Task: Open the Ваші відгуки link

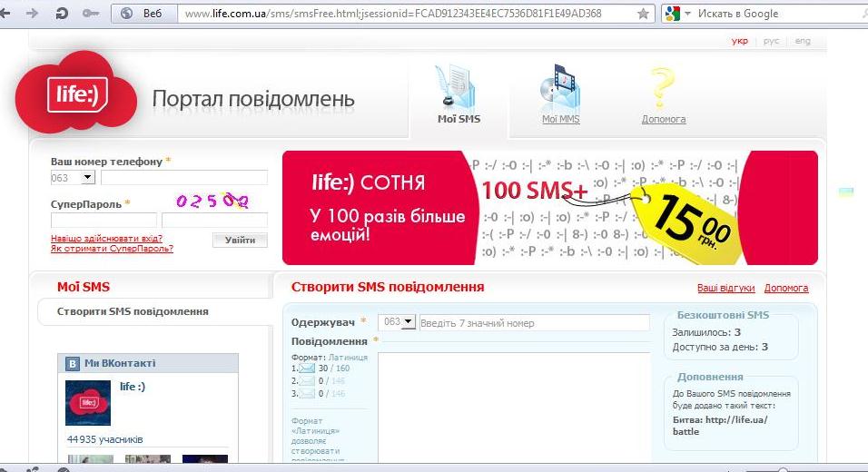Action: pyautogui.click(x=725, y=288)
